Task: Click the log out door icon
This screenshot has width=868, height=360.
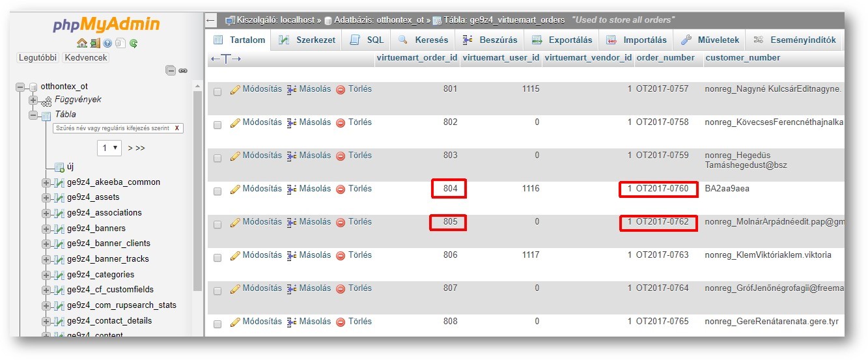Action: click(95, 44)
